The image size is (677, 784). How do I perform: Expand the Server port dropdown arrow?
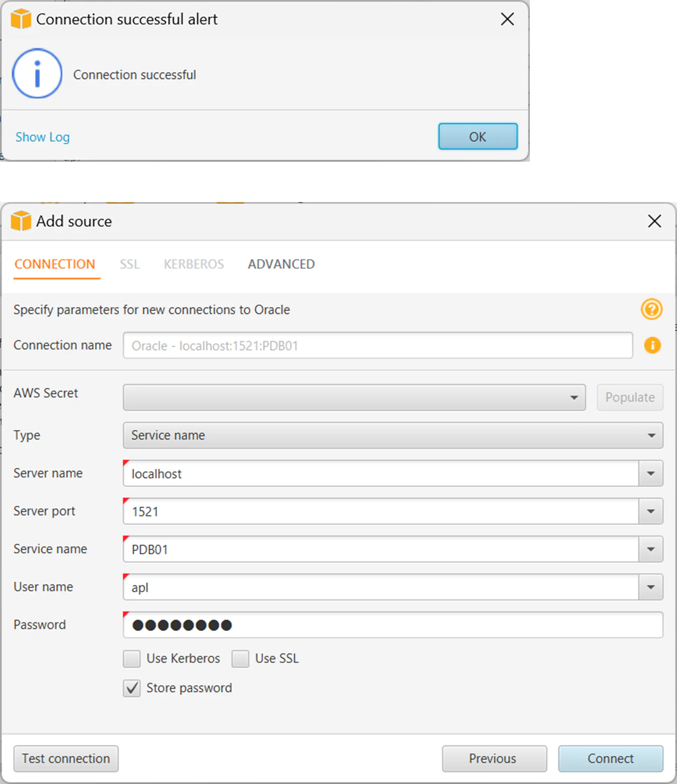[651, 511]
